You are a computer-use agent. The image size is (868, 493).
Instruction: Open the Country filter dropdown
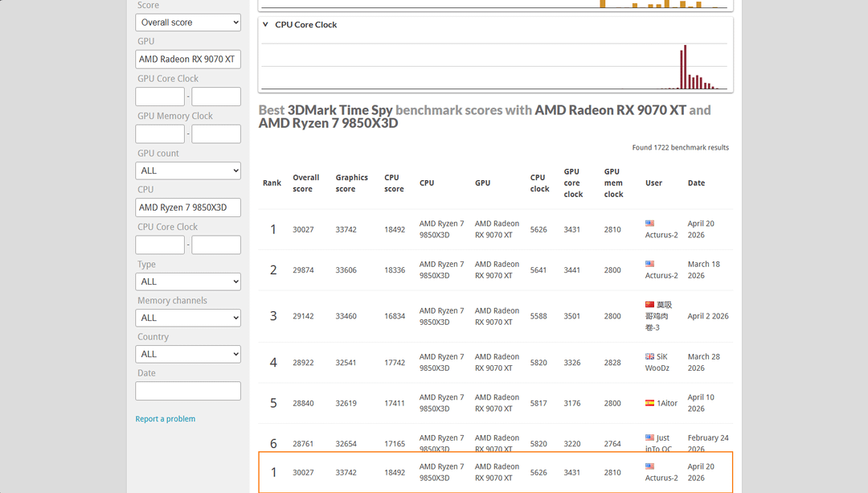click(188, 354)
